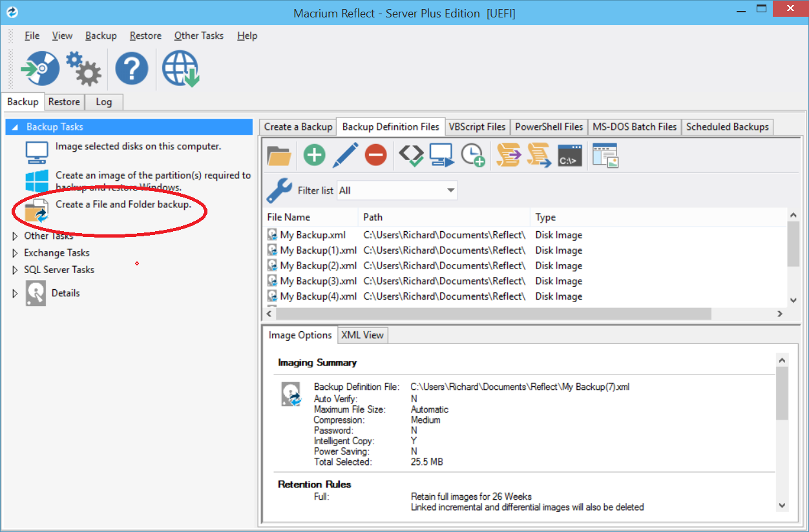809x532 pixels.
Task: Edit selected definition with pencil icon
Action: (x=346, y=155)
